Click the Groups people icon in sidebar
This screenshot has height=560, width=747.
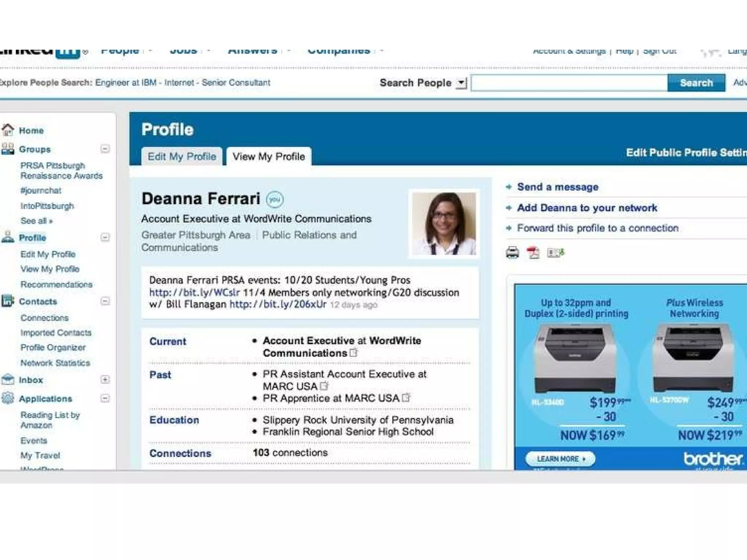tap(8, 149)
